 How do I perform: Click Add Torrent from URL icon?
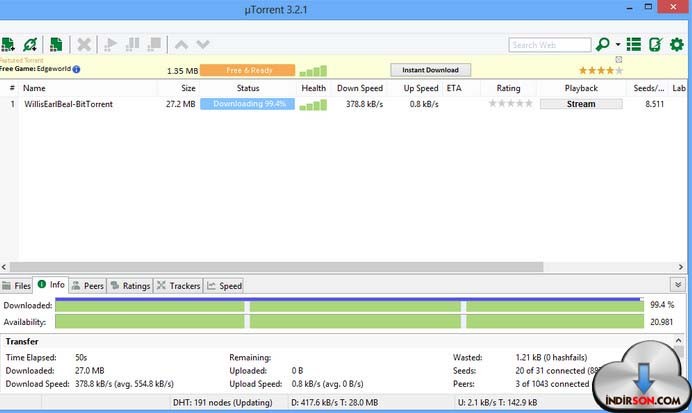coord(30,45)
